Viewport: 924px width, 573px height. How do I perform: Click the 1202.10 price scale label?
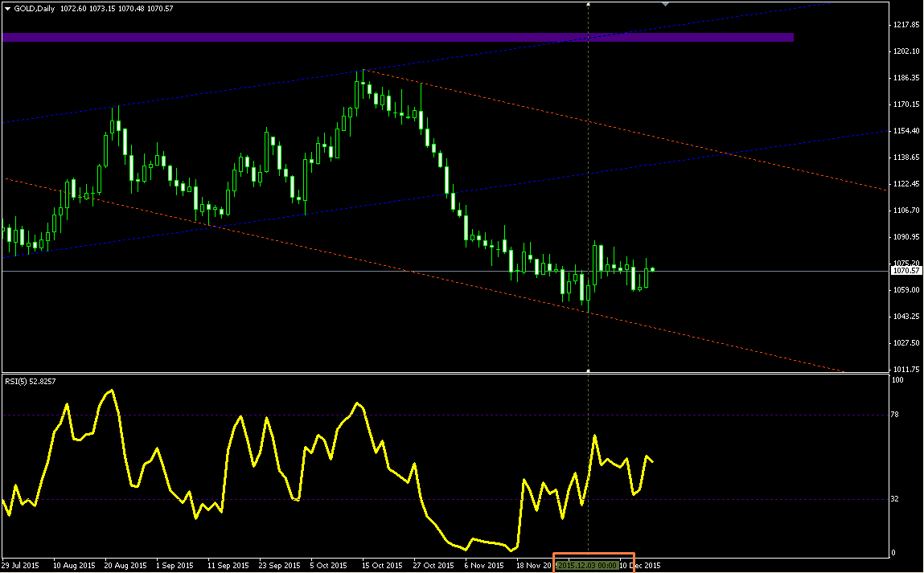click(x=906, y=51)
